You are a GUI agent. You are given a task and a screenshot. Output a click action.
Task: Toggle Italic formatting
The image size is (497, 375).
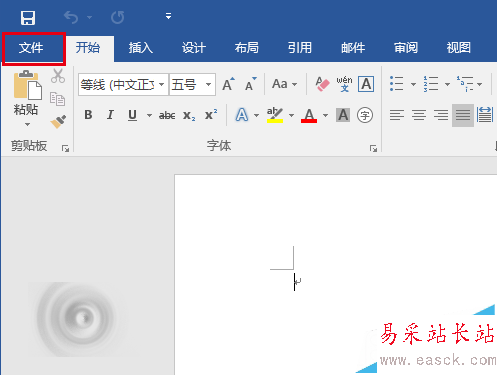pyautogui.click(x=110, y=115)
